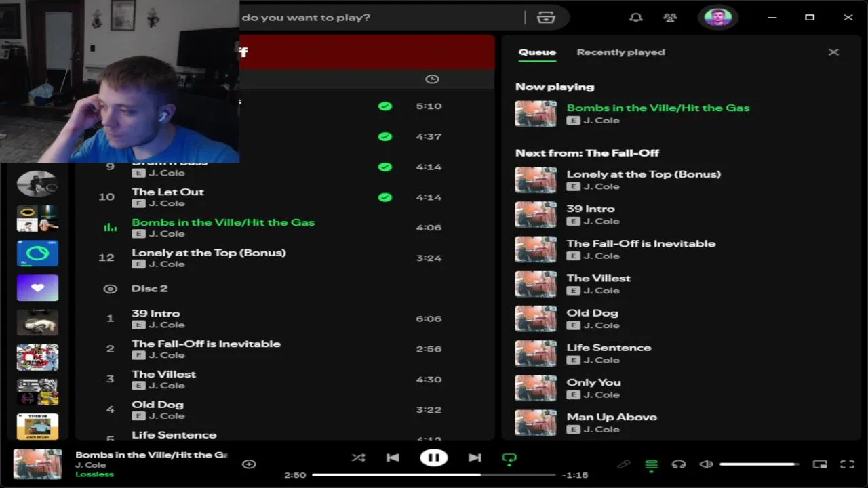
Task: Open the user profile avatar
Action: pyautogui.click(x=717, y=17)
